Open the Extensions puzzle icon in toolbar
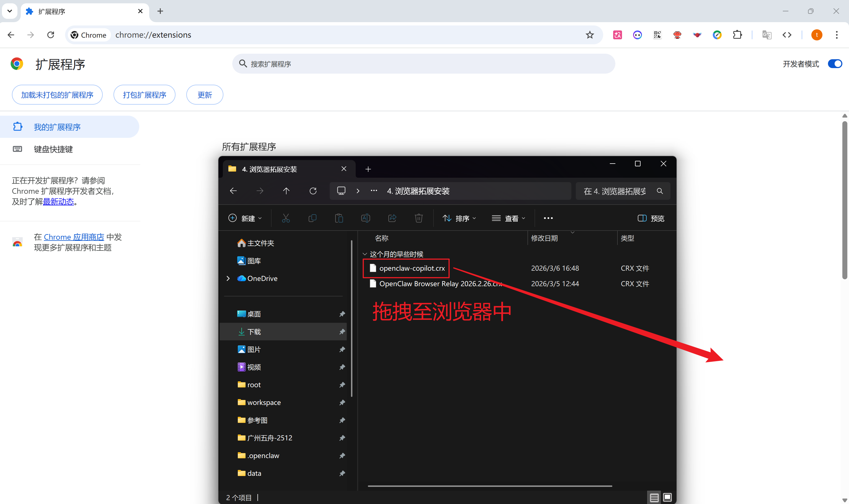The image size is (849, 504). point(737,35)
